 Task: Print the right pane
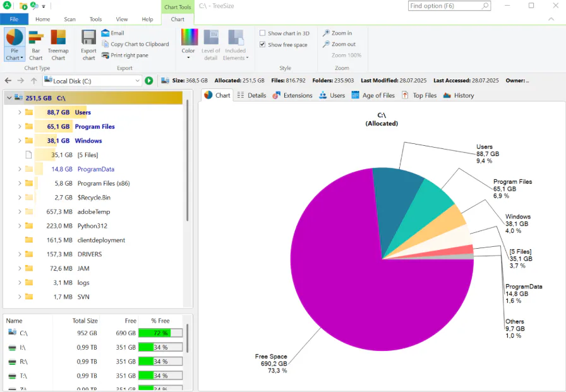pyautogui.click(x=129, y=54)
